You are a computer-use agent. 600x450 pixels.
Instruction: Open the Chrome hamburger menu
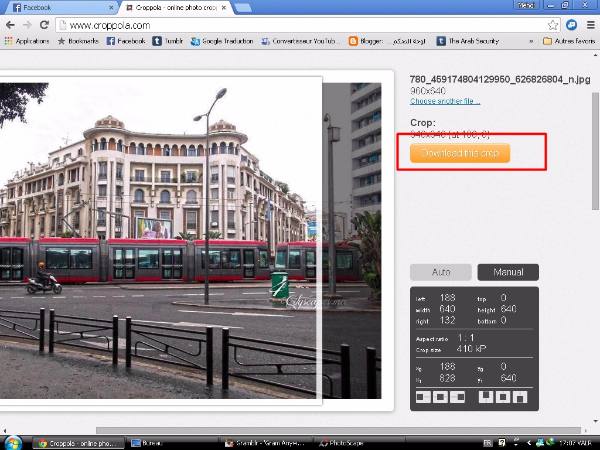click(591, 25)
